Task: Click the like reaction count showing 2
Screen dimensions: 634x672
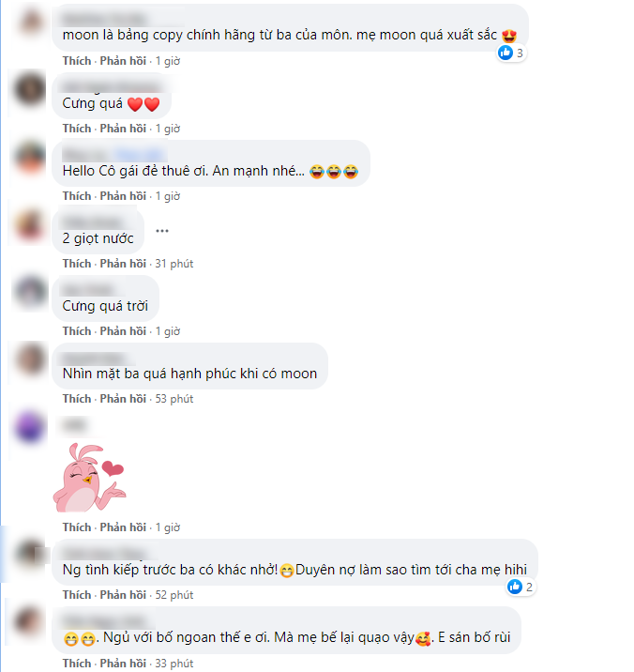Action: (x=521, y=587)
